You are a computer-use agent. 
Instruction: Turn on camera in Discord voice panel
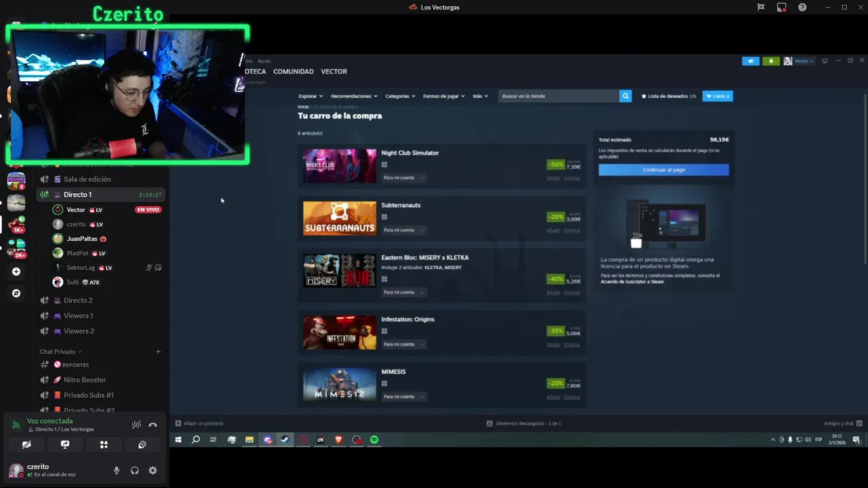(x=26, y=445)
